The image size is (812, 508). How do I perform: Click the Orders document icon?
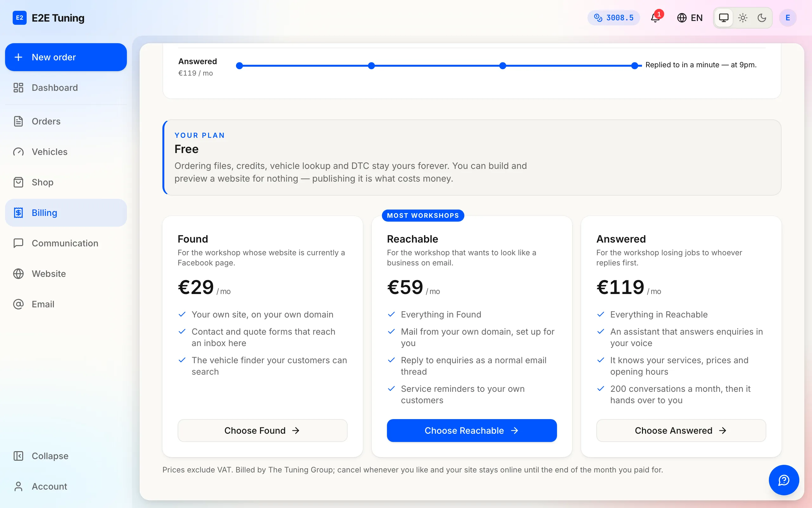[18, 121]
